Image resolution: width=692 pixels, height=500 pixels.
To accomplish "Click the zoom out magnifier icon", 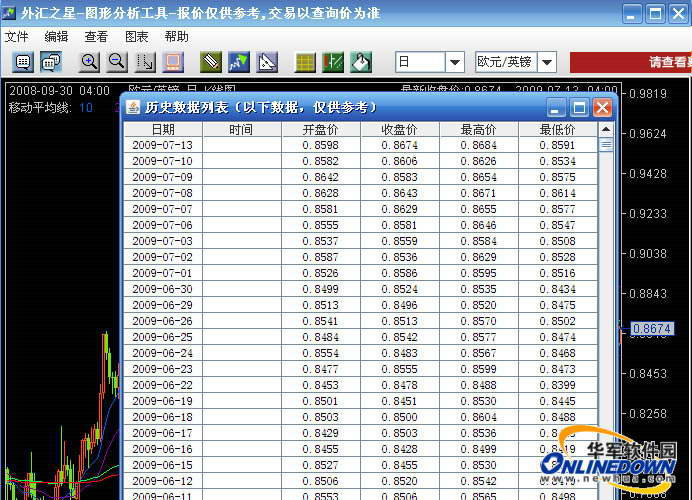I will coord(117,62).
